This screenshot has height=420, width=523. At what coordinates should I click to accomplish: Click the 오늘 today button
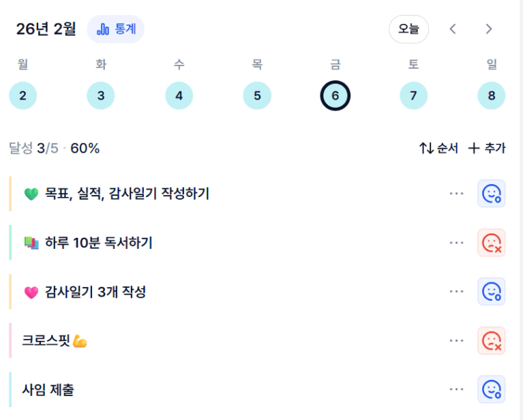tap(408, 29)
